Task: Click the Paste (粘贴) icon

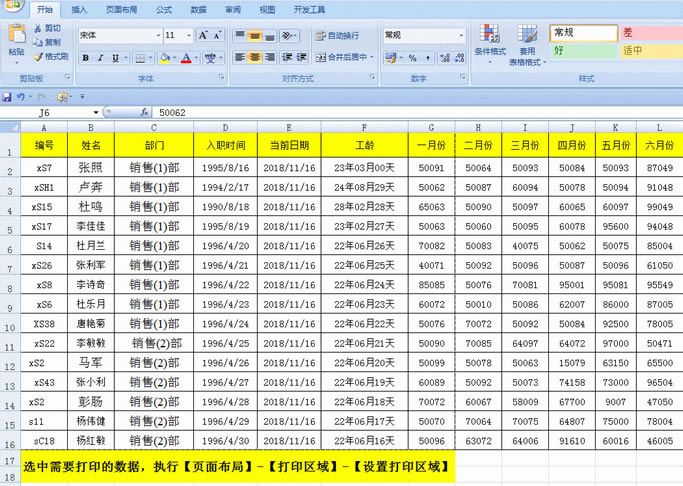Action: [17, 34]
